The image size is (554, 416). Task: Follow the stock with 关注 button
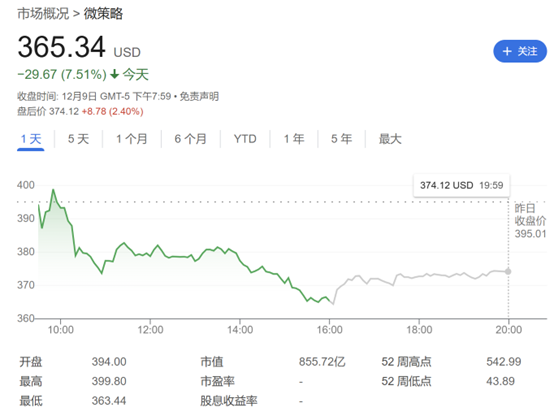[x=520, y=51]
